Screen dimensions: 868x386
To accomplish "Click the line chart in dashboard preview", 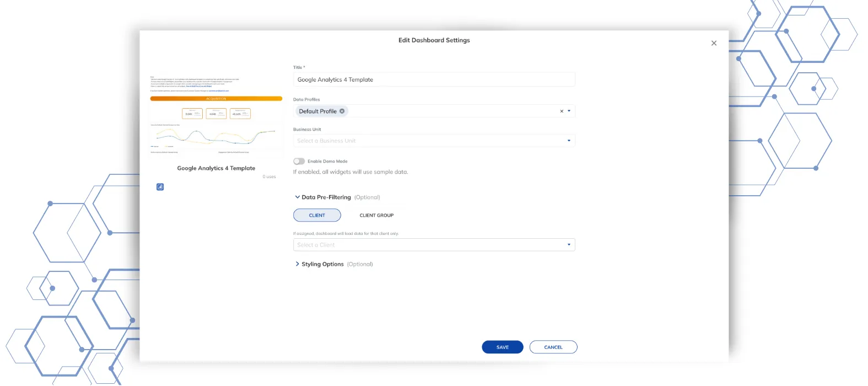I will tap(216, 136).
